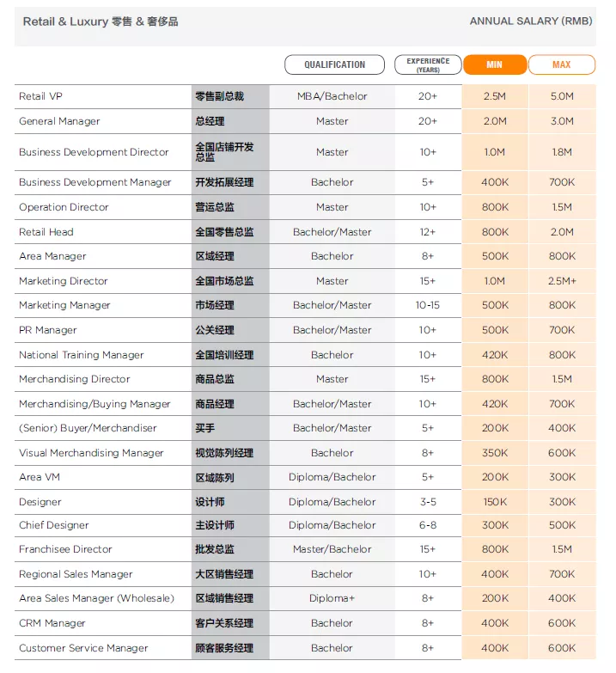Select the 'Merchandising Director' job title
The height and width of the screenshot is (673, 616).
tap(74, 379)
